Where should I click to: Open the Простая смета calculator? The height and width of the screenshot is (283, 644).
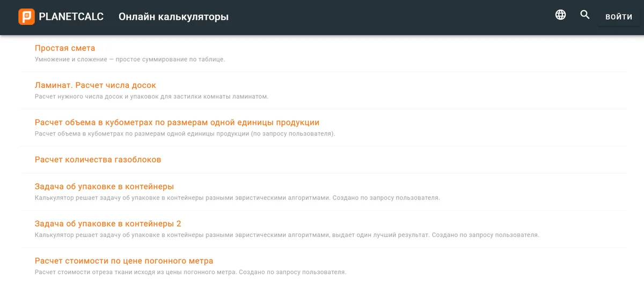65,48
